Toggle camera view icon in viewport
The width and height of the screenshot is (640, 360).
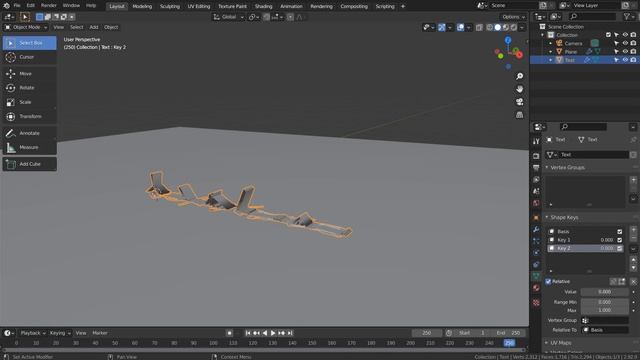(519, 102)
